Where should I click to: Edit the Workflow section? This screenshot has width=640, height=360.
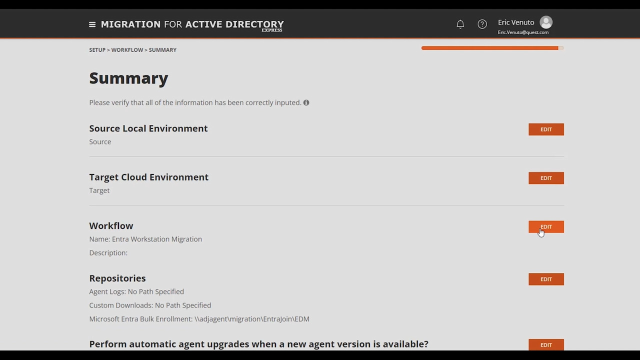click(x=546, y=227)
